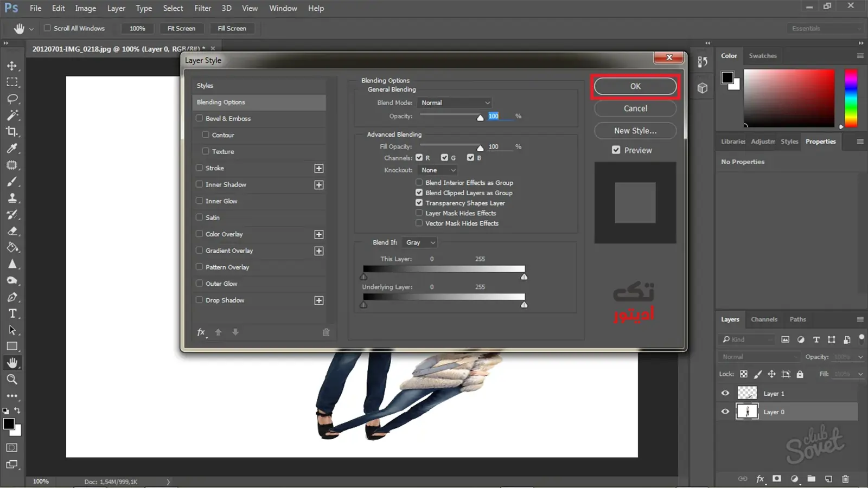Click the Opacity value field showing 100
The height and width of the screenshot is (488, 868).
tap(500, 116)
